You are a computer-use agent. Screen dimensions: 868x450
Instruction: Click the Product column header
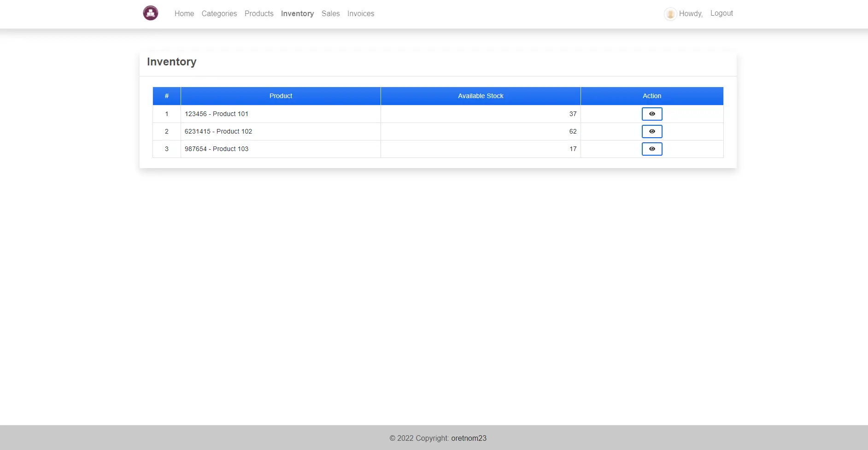click(281, 96)
